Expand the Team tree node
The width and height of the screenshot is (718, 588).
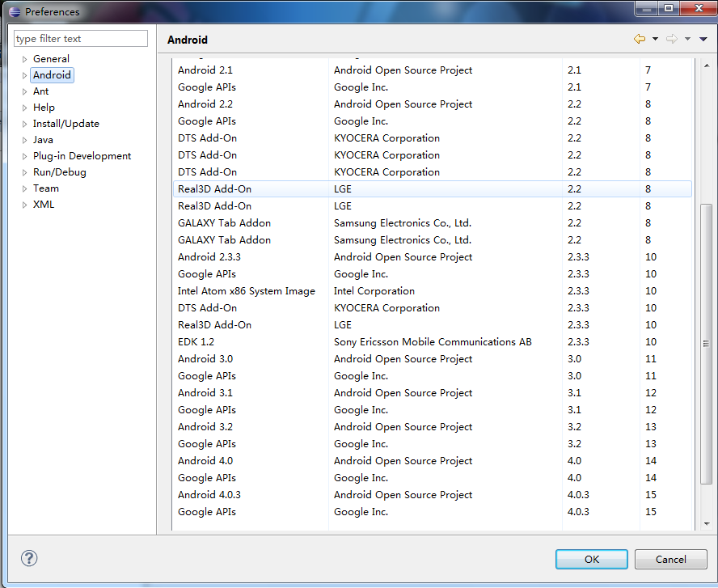coord(25,188)
